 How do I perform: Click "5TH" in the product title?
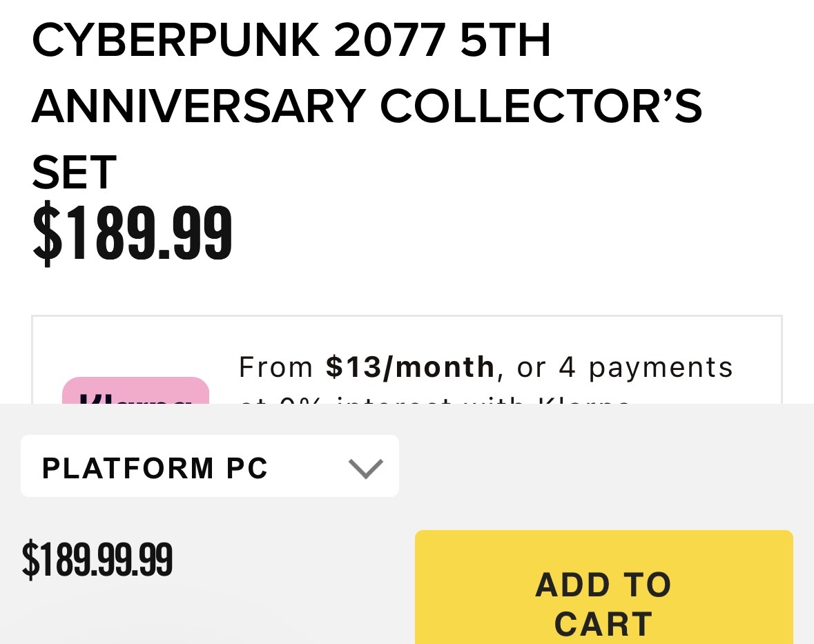[505, 41]
